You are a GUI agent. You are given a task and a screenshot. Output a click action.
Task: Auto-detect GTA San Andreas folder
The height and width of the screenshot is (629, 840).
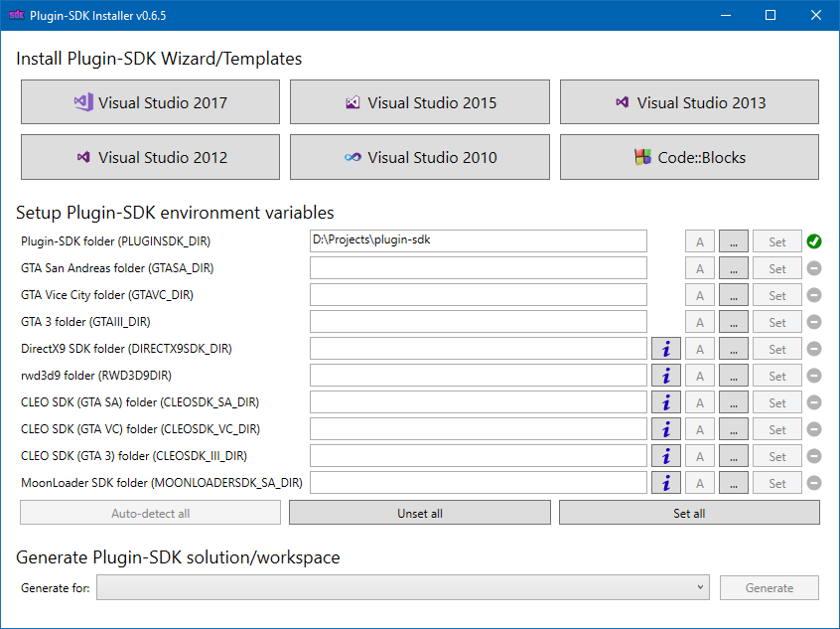click(700, 268)
